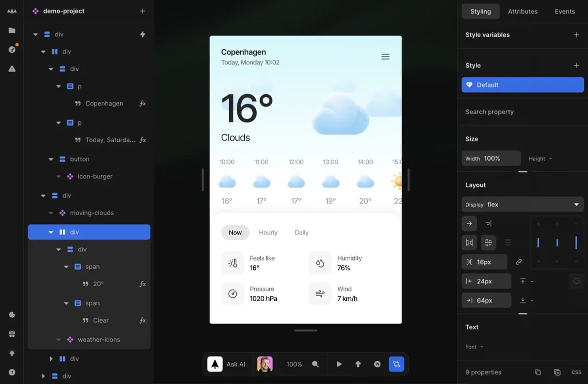Click the formula icon next to Today, Saturda...

coord(143,139)
